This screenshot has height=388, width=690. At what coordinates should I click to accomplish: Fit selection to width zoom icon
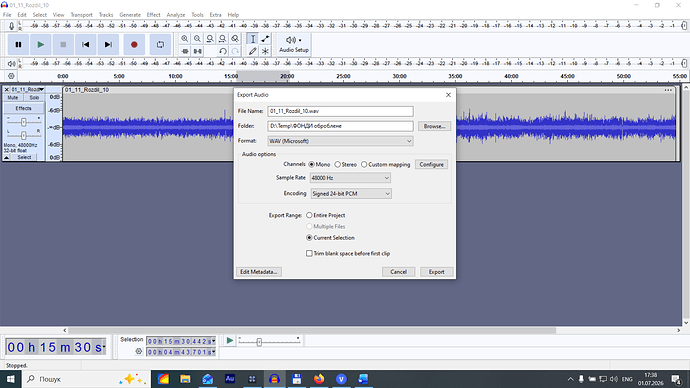(x=210, y=39)
